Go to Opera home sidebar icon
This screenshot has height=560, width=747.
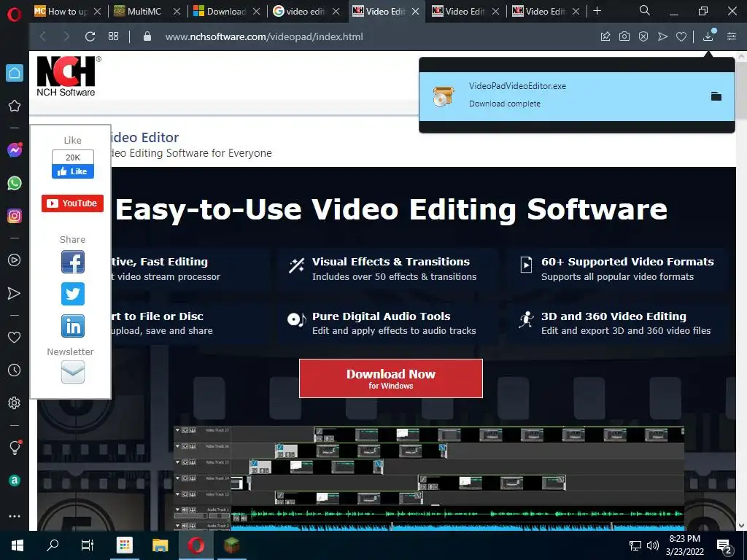point(15,73)
